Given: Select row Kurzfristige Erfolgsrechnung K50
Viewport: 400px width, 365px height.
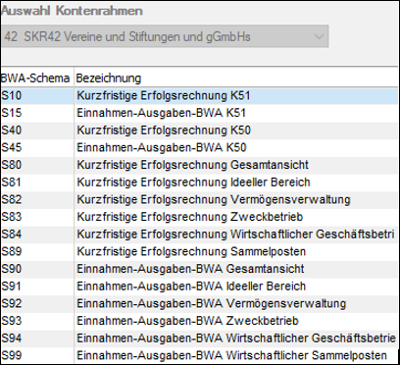Looking at the screenshot, I should coord(199,130).
